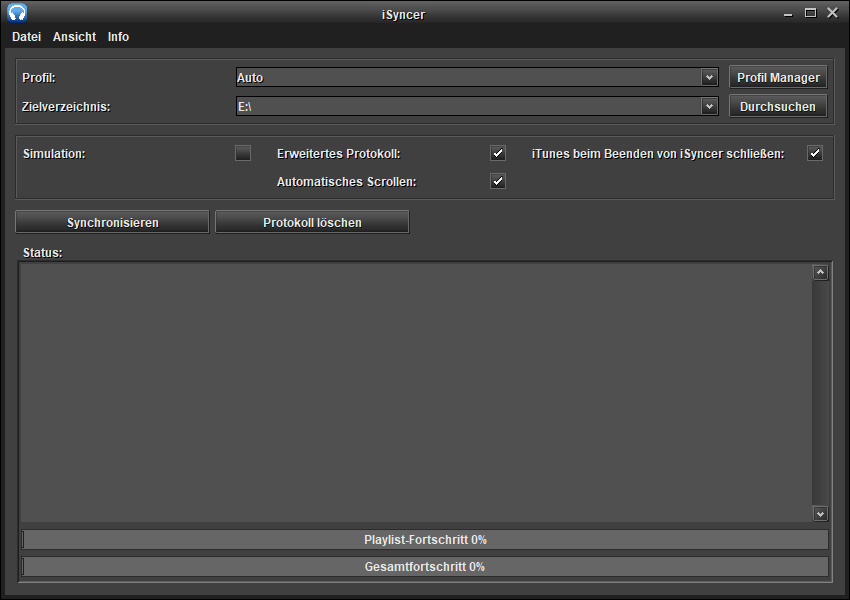Maximize the iSyncer window

pos(810,13)
